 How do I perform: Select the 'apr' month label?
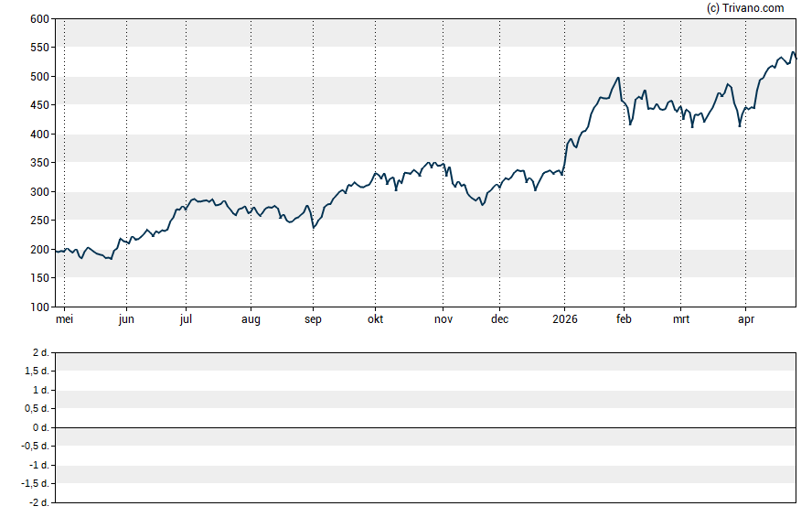click(745, 319)
